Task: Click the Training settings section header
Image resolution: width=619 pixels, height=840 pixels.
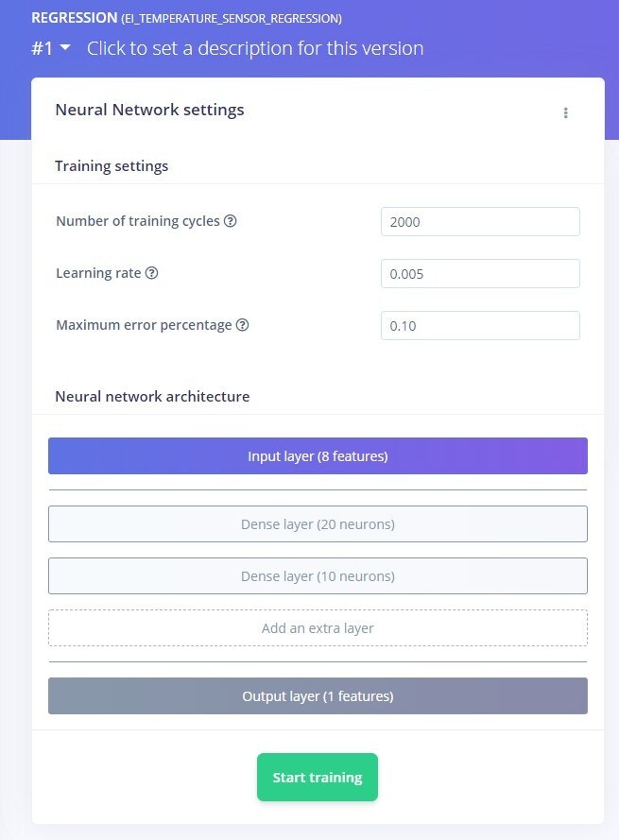Action: pyautogui.click(x=112, y=166)
